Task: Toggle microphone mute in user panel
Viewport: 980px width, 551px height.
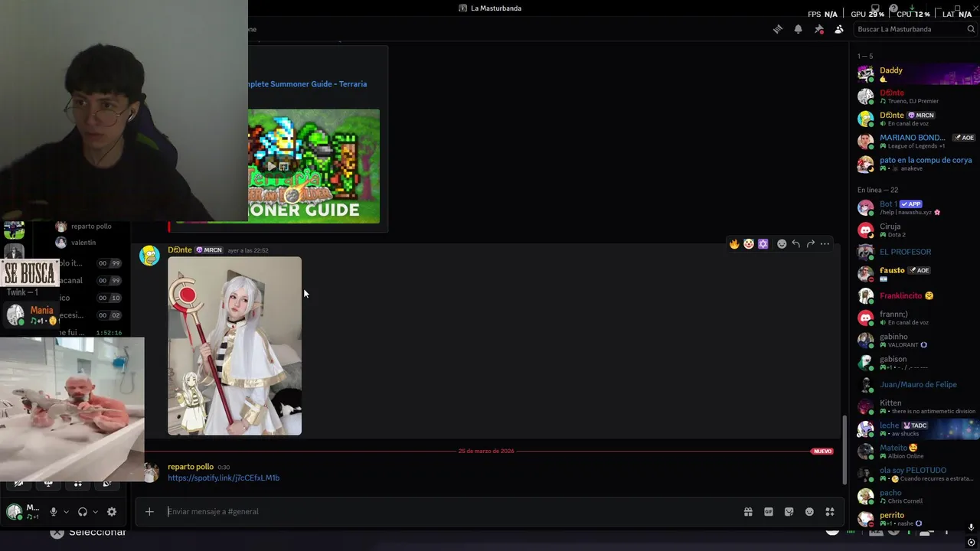Action: tap(53, 512)
